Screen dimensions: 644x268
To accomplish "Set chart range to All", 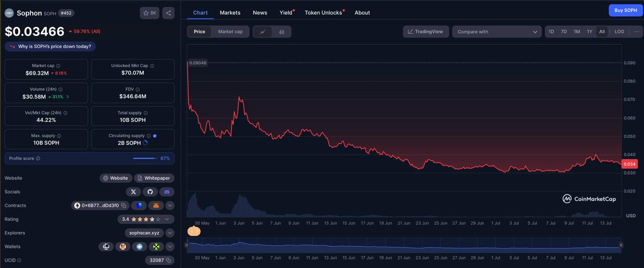I will click(602, 32).
